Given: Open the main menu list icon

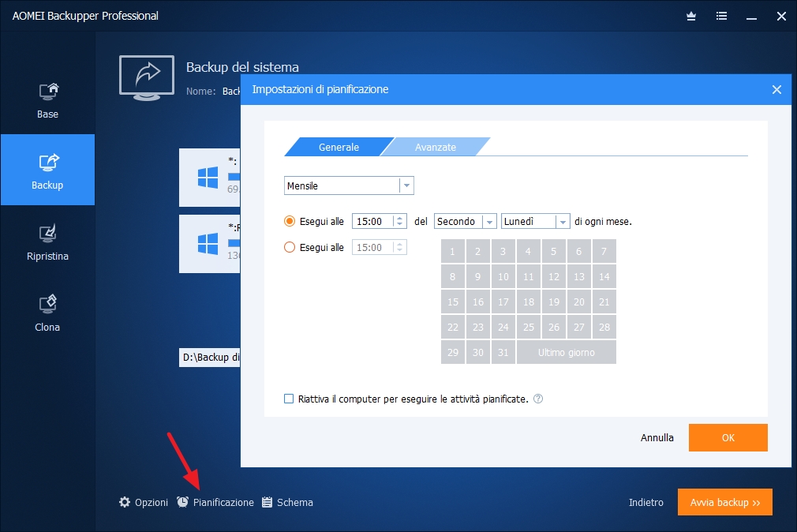Looking at the screenshot, I should pyautogui.click(x=721, y=17).
